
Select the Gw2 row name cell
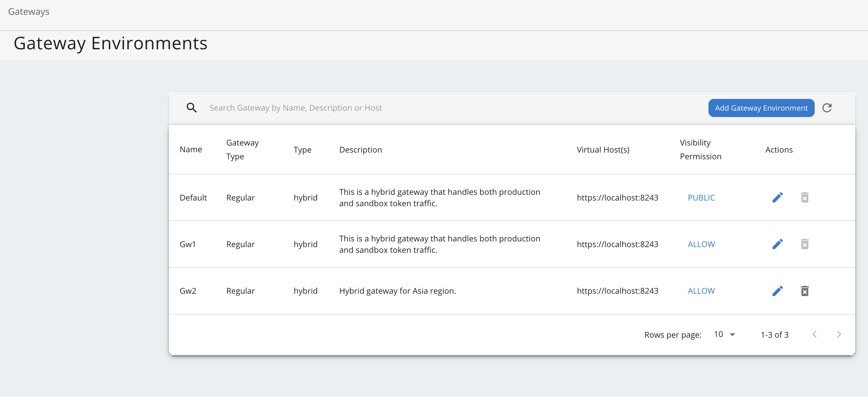pyautogui.click(x=188, y=291)
